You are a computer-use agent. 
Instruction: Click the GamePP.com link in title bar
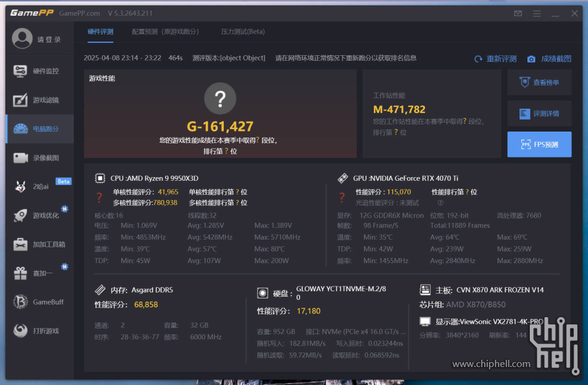(x=79, y=13)
